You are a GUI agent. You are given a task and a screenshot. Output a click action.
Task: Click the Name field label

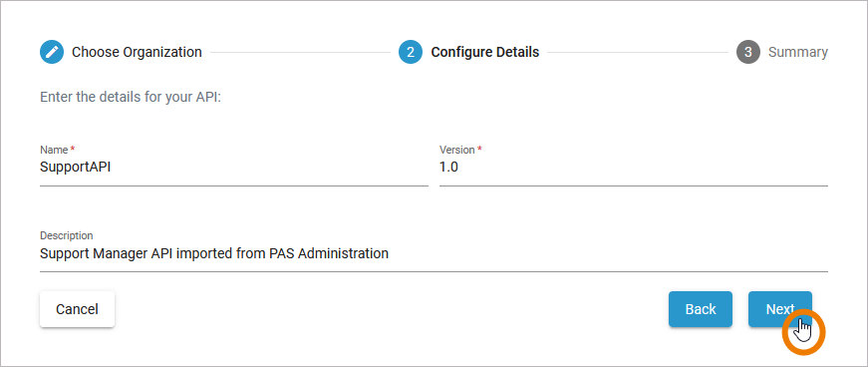(x=54, y=150)
